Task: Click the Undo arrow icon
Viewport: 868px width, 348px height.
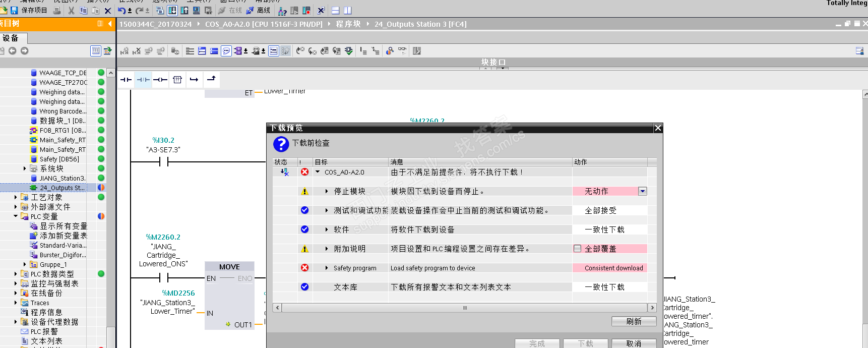Action: pos(121,11)
